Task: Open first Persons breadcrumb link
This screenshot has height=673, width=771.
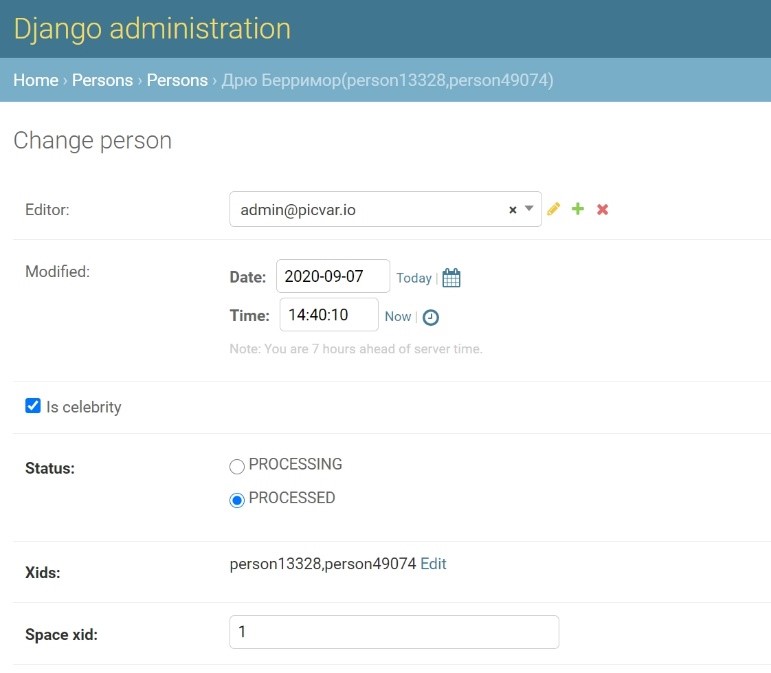Action: point(102,80)
